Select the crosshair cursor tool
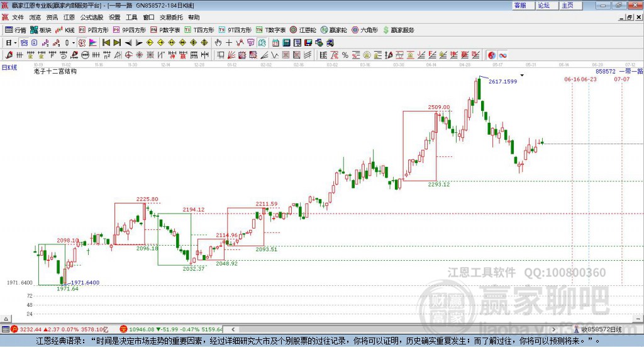 [x=229, y=43]
